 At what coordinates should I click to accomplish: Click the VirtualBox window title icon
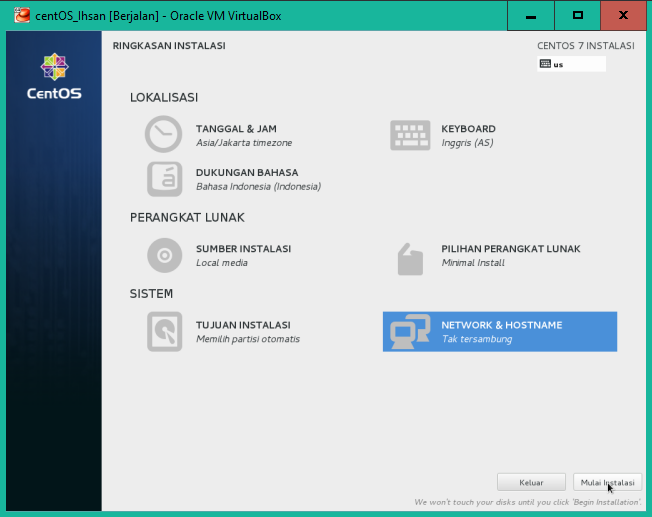point(22,15)
